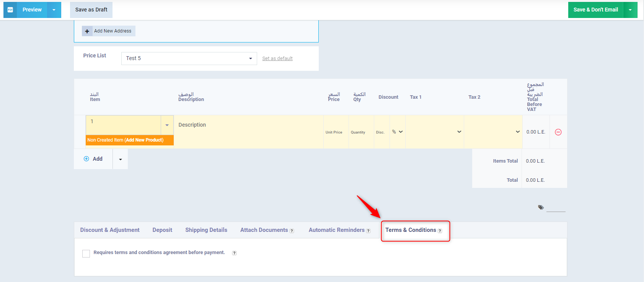
Task: Click the PDF icon on Preview button
Action: click(x=10, y=10)
